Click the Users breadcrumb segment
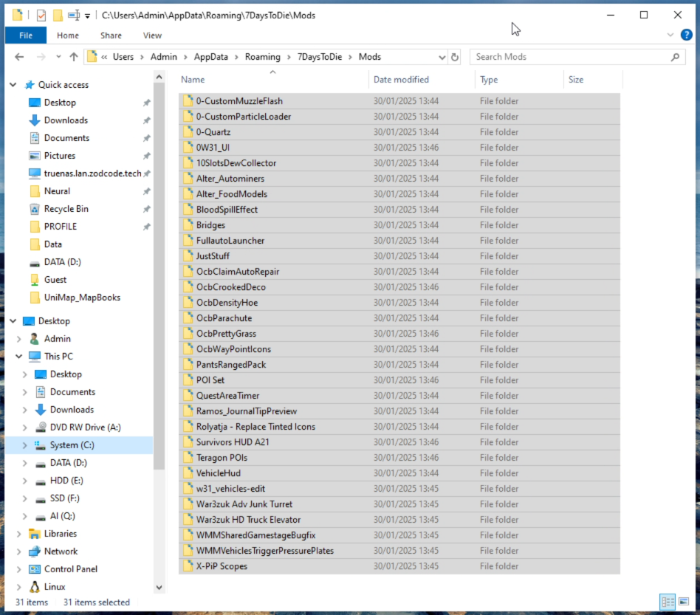 click(123, 57)
